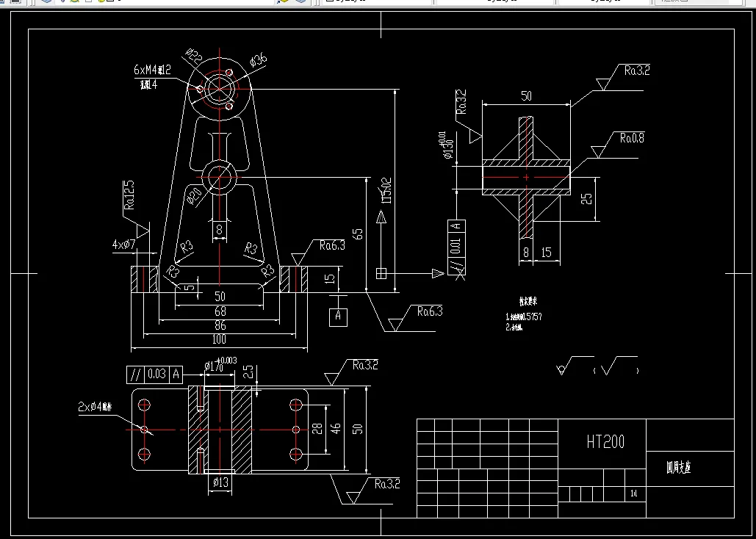Select the Ra0.8 surface roughness label

click(x=632, y=138)
